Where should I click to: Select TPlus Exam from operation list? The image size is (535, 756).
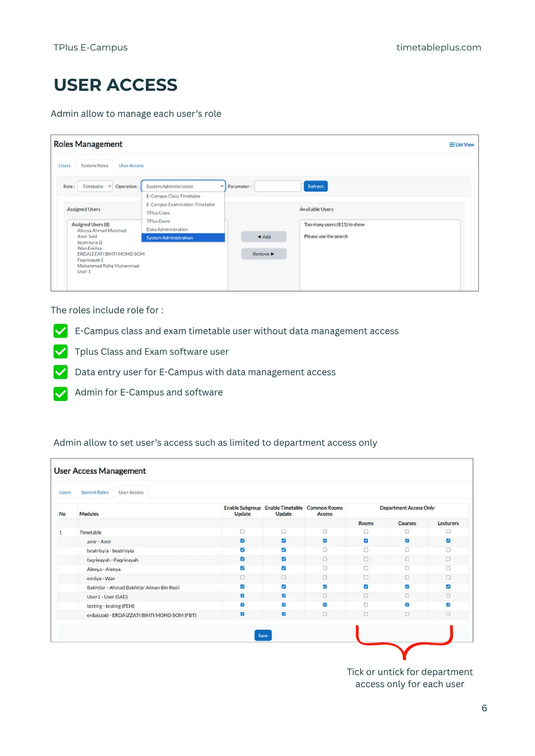[158, 221]
